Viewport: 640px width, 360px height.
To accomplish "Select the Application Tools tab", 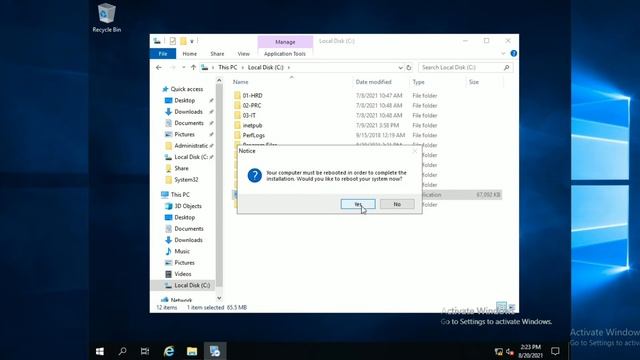I will click(285, 53).
